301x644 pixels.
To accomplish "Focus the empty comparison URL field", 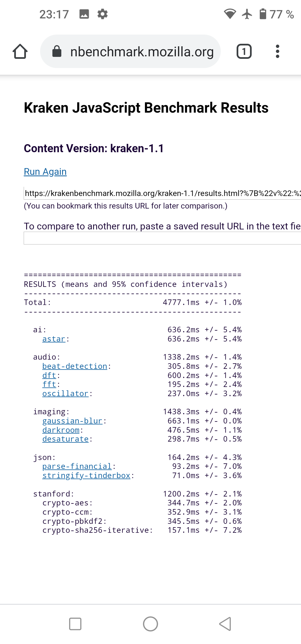I will click(162, 238).
